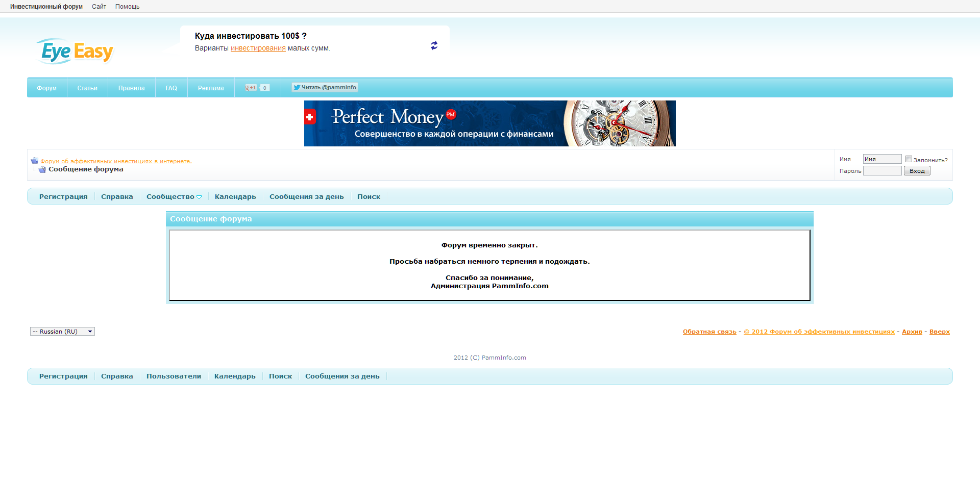Click the Eye Easy logo
980x481 pixels.
click(x=75, y=50)
